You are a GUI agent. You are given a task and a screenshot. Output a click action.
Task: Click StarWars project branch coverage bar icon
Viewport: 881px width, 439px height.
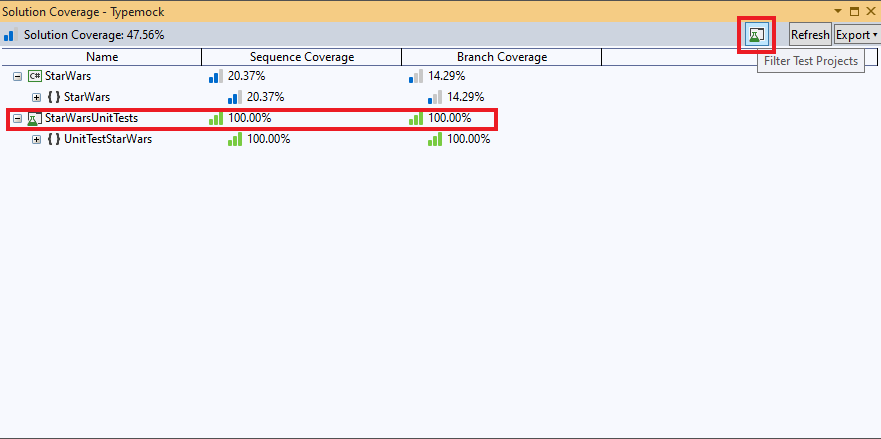click(x=415, y=76)
